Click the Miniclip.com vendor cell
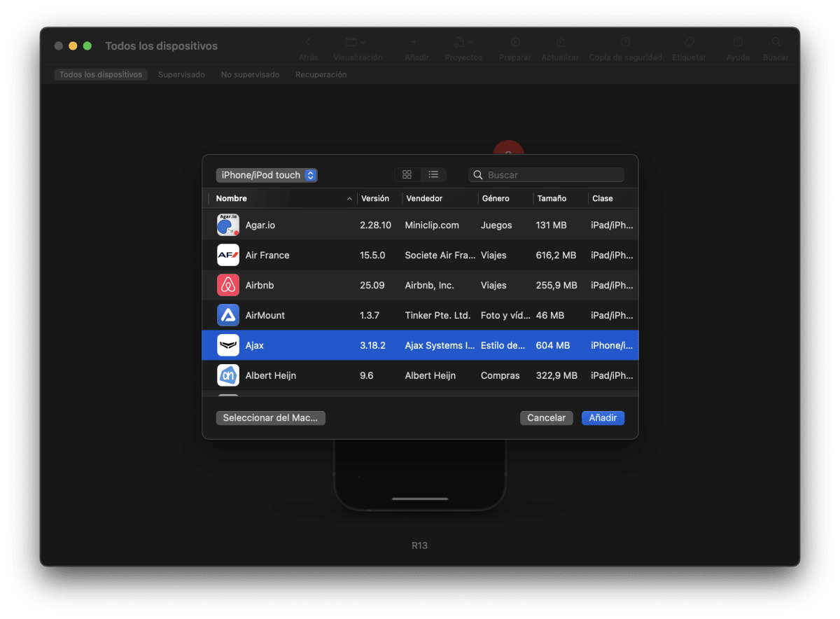Screen dimensions: 840x619 click(432, 225)
